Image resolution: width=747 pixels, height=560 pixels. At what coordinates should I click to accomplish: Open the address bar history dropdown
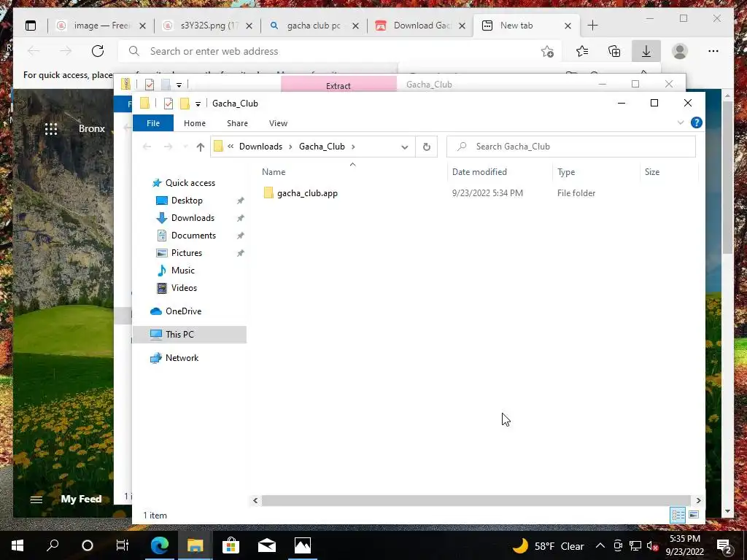pos(404,147)
